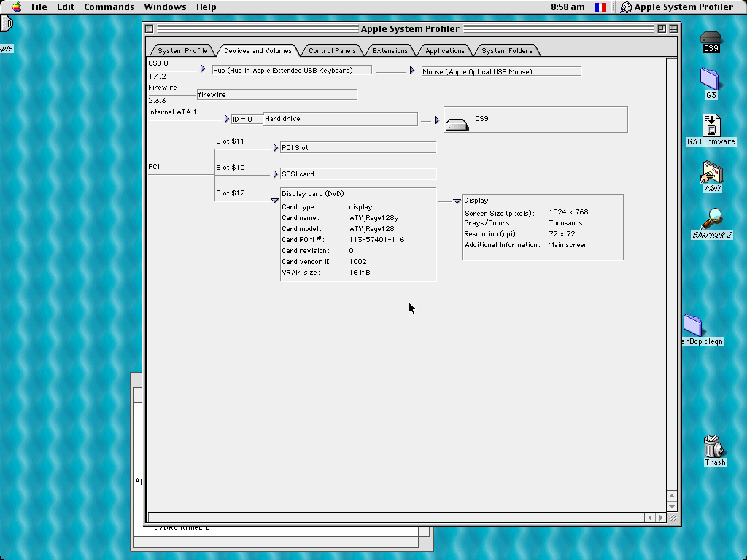747x560 pixels.
Task: Open the Apple menu icon
Action: (17, 7)
